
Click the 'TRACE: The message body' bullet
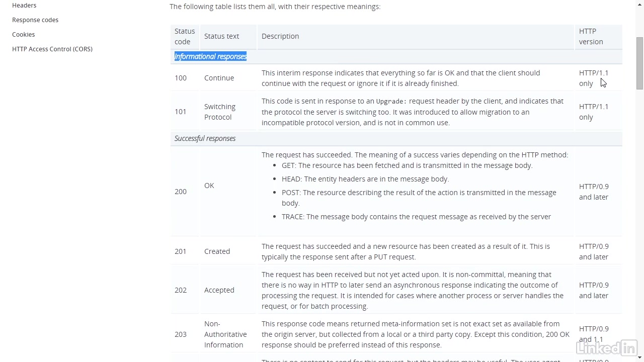tap(416, 217)
